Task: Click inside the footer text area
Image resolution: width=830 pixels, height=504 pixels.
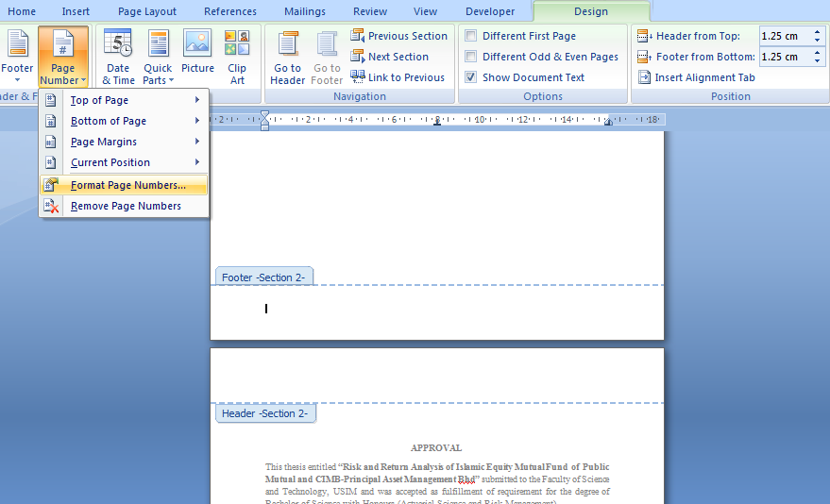Action: [436, 312]
